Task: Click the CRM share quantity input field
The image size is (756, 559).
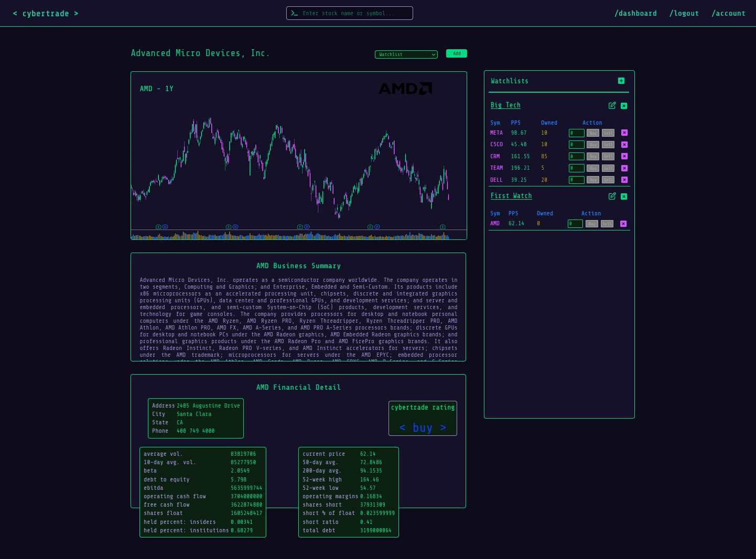Action: [576, 156]
